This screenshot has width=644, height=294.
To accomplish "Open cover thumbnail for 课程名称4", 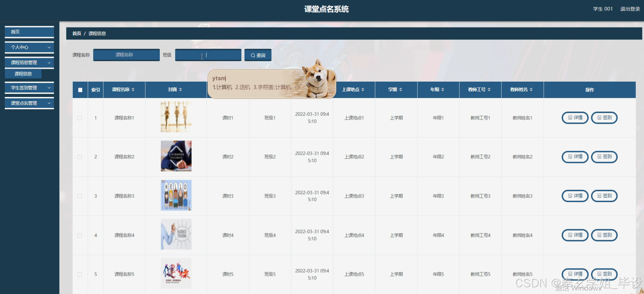I will point(176,234).
